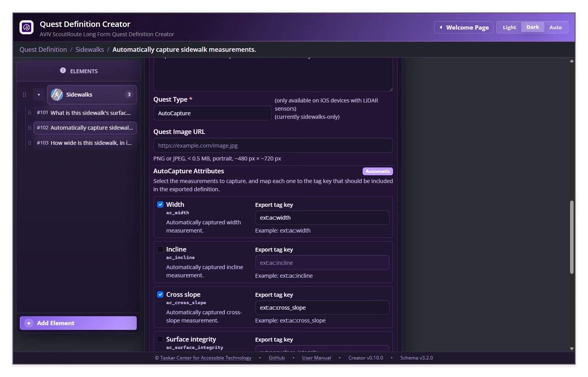Click the Quest Image URL field
588x377 pixels.
(x=273, y=146)
